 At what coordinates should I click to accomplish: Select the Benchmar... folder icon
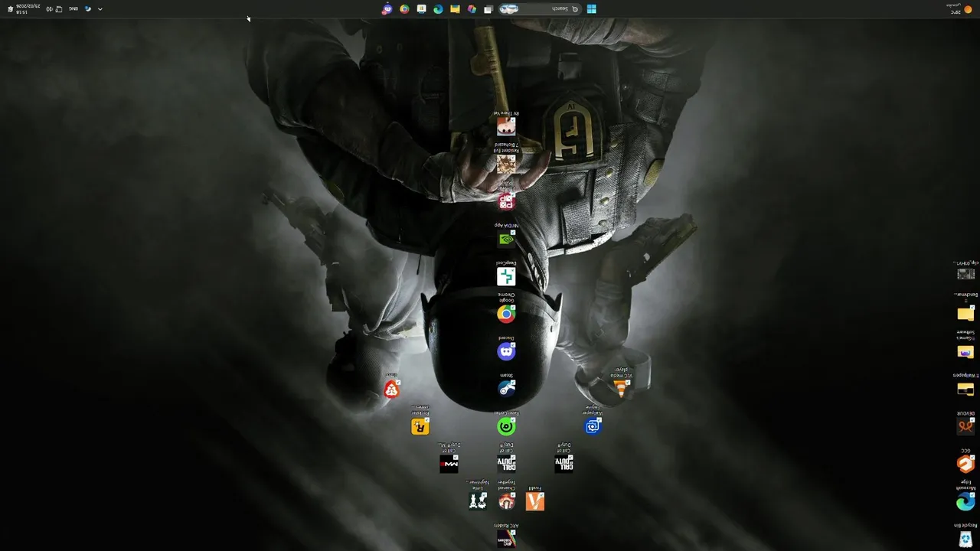965,308
